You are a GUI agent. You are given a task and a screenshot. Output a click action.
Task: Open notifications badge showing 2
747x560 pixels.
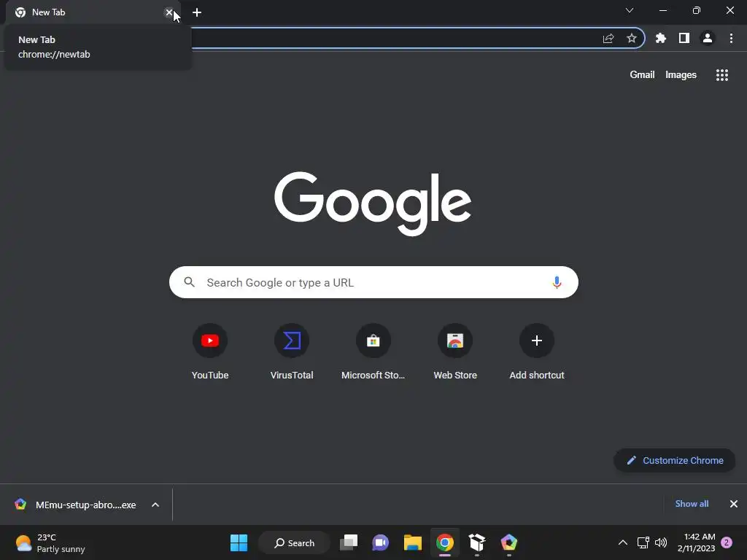[727, 542]
